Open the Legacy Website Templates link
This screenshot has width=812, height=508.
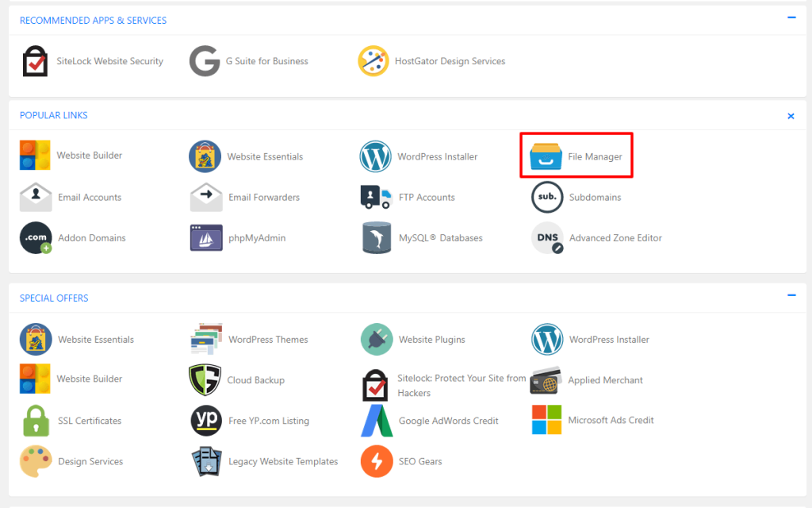(283, 461)
